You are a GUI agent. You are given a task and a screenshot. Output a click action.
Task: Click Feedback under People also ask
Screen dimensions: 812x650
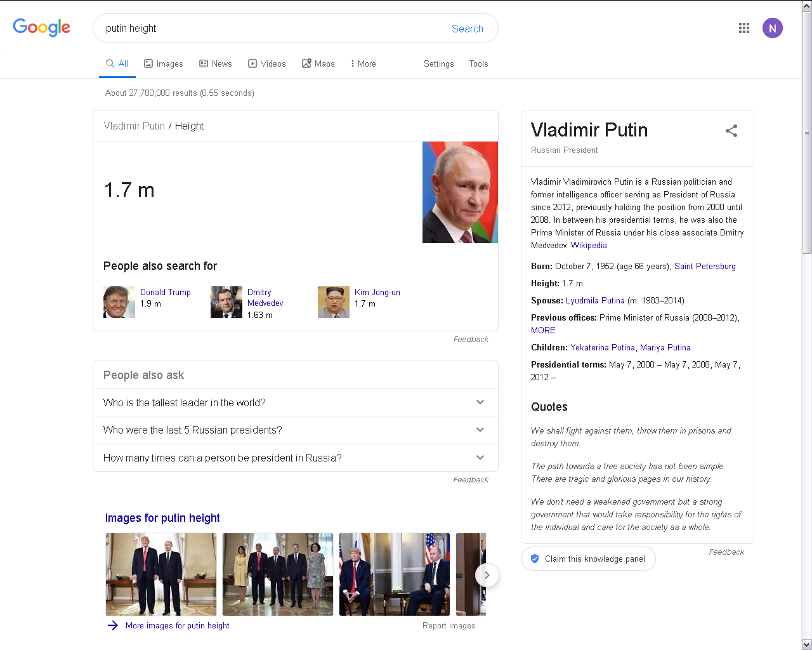click(x=471, y=480)
